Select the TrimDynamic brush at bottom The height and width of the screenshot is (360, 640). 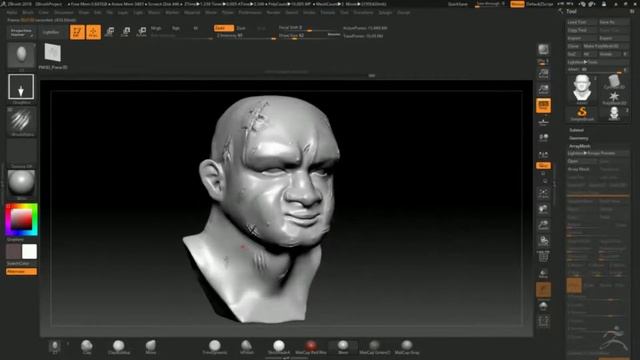pyautogui.click(x=215, y=347)
